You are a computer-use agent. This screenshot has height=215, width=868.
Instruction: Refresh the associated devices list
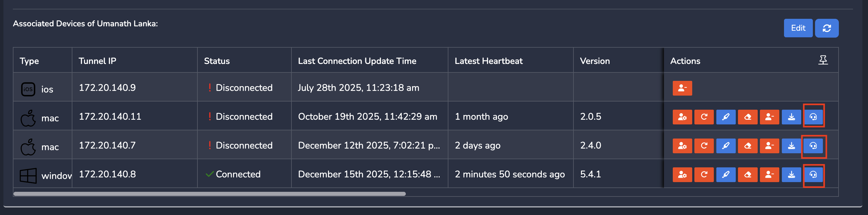pyautogui.click(x=826, y=28)
